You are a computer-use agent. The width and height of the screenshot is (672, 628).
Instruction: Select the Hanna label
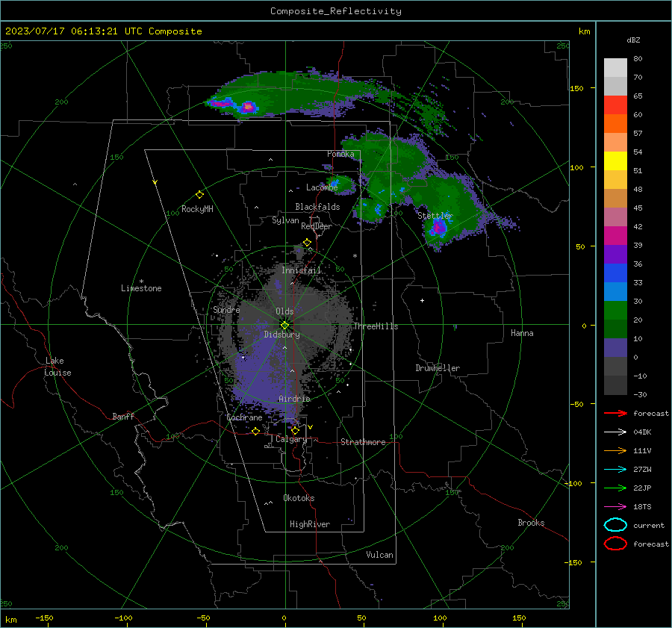click(x=522, y=333)
